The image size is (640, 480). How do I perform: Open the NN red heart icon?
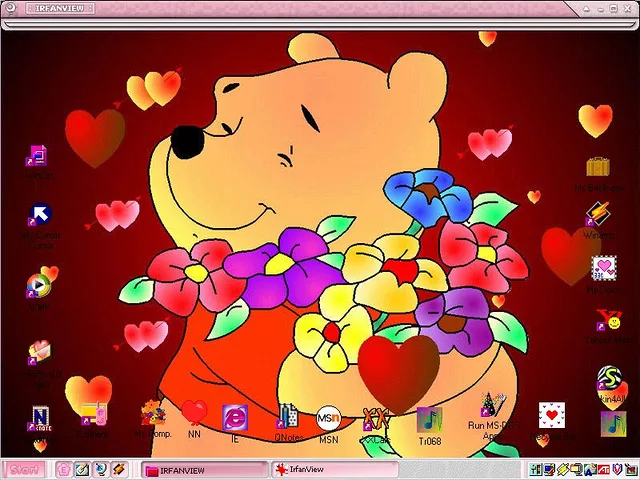tap(194, 412)
